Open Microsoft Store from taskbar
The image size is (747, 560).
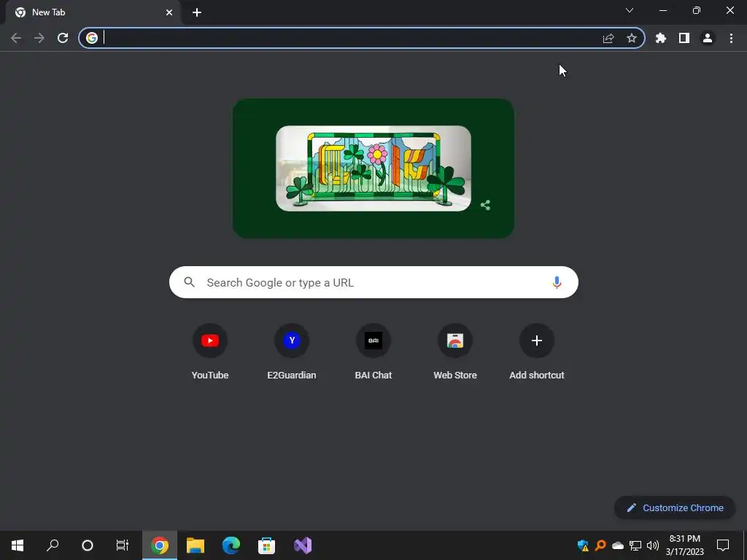(267, 545)
